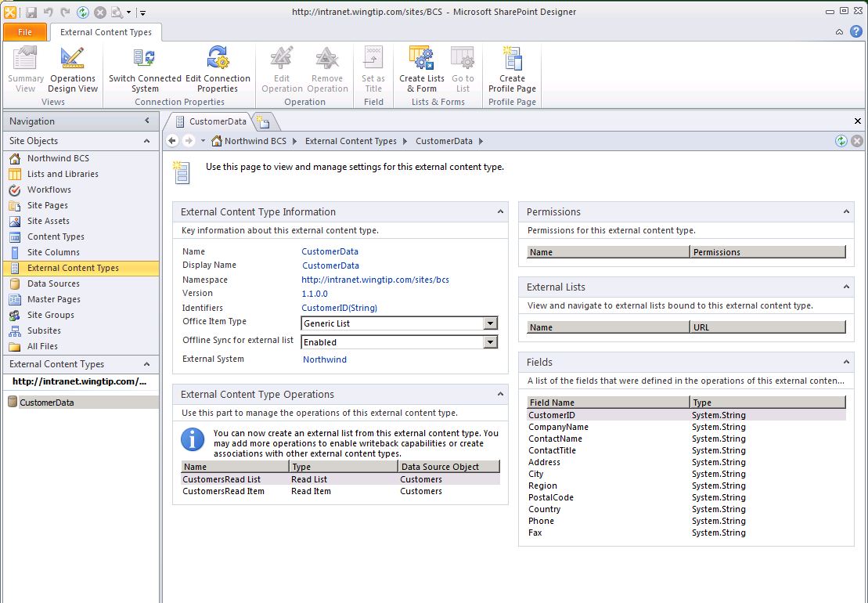This screenshot has height=603, width=868.
Task: Click the Forward navigation arrow
Action: [x=189, y=141]
